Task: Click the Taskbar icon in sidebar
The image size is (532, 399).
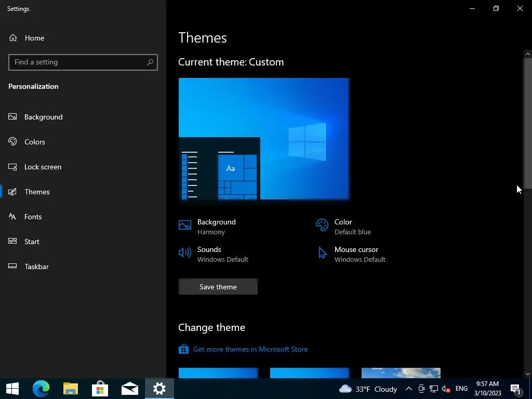Action: [x=12, y=266]
